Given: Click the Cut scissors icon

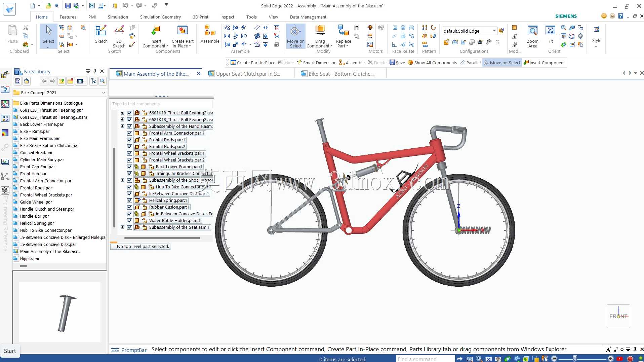Looking at the screenshot, I should [26, 28].
